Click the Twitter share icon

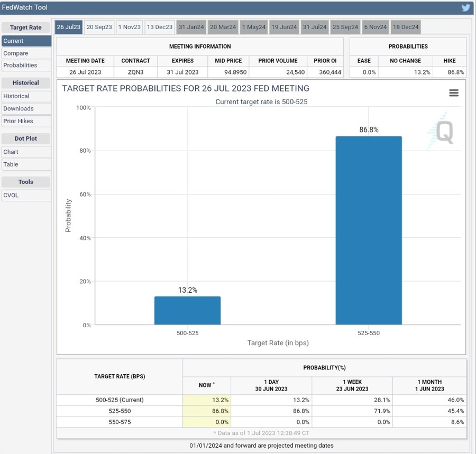click(465, 7)
